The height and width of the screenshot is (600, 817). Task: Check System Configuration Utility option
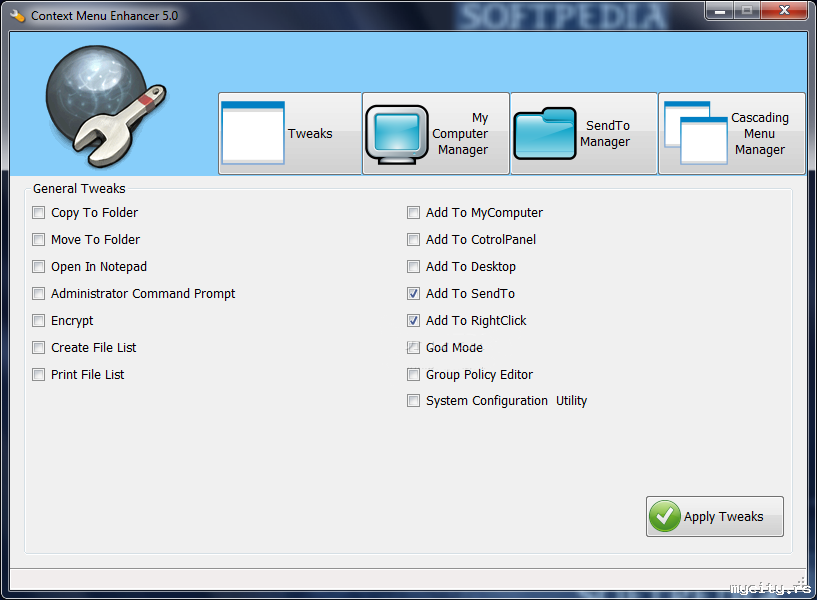[x=413, y=401]
